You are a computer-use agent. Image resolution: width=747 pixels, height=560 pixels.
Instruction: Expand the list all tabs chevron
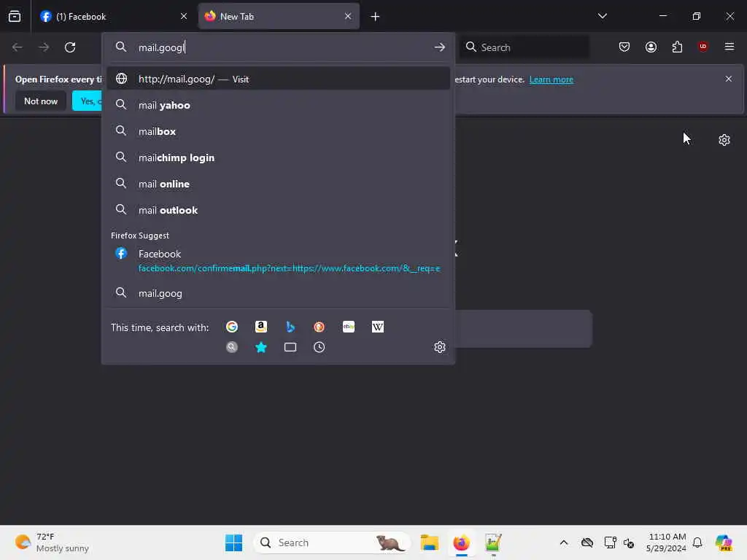pyautogui.click(x=602, y=16)
